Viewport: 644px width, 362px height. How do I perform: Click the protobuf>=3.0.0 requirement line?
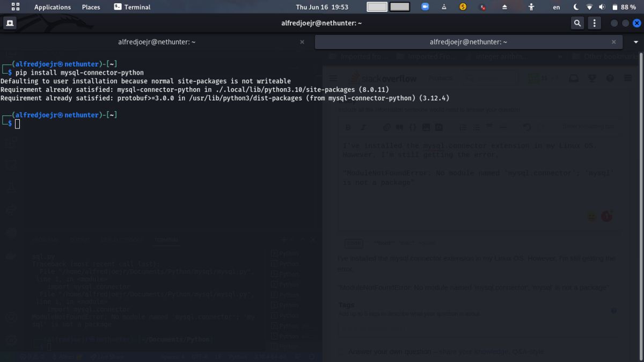tap(225, 98)
